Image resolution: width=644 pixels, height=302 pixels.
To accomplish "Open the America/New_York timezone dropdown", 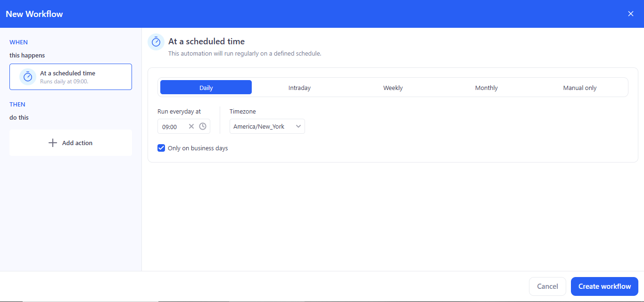I will [x=262, y=126].
